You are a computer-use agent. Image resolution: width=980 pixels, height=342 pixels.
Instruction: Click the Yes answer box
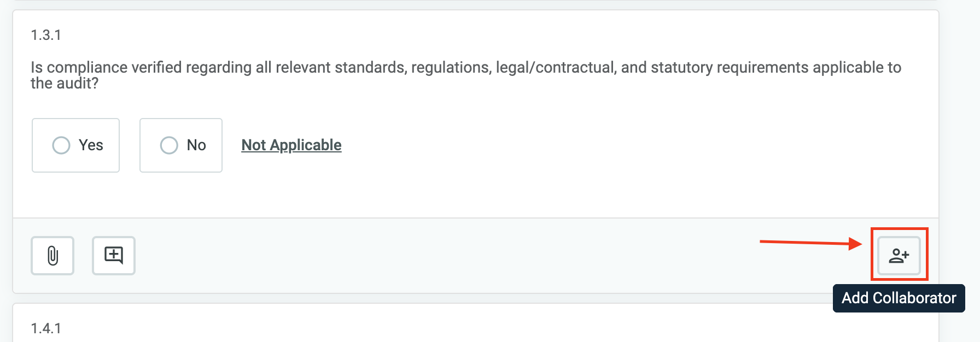[x=75, y=145]
